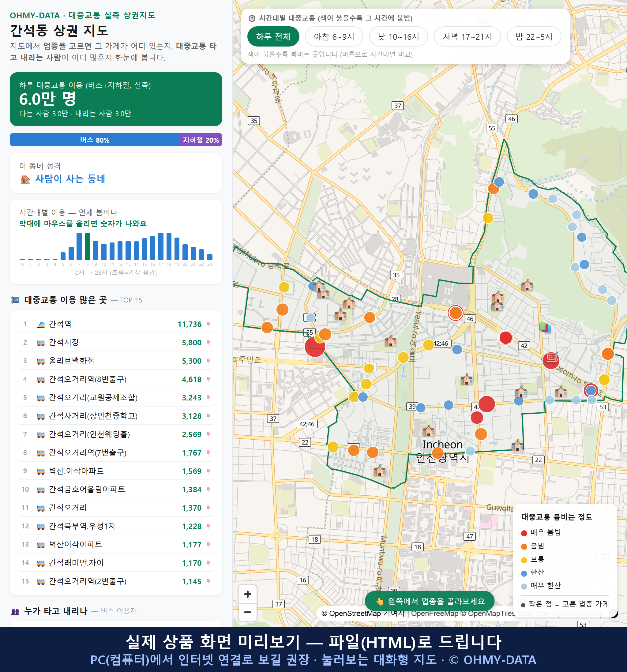The image size is (627, 672).
Task: Switch to 낮 10~16시 time filter
Action: [x=399, y=36]
